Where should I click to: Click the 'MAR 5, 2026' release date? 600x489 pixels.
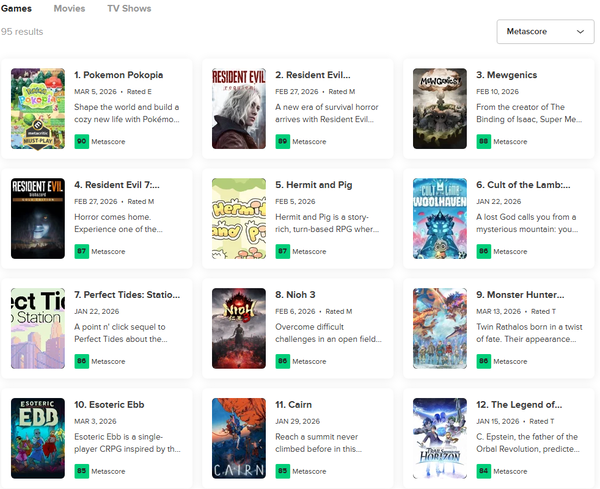(x=95, y=92)
